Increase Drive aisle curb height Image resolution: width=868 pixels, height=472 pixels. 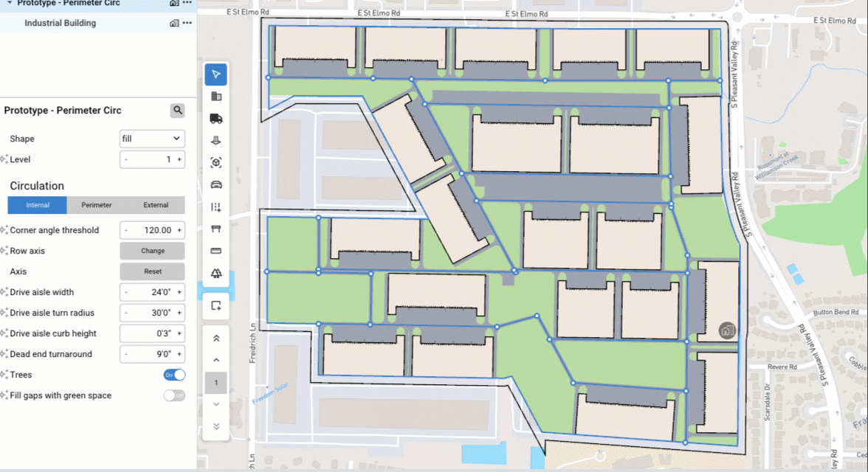pos(179,333)
